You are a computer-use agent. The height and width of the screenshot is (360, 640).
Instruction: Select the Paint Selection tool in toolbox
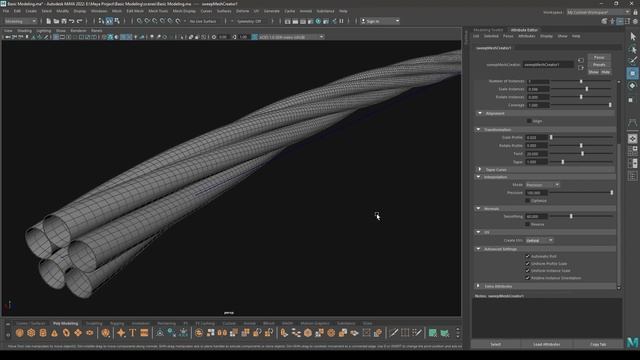click(633, 61)
